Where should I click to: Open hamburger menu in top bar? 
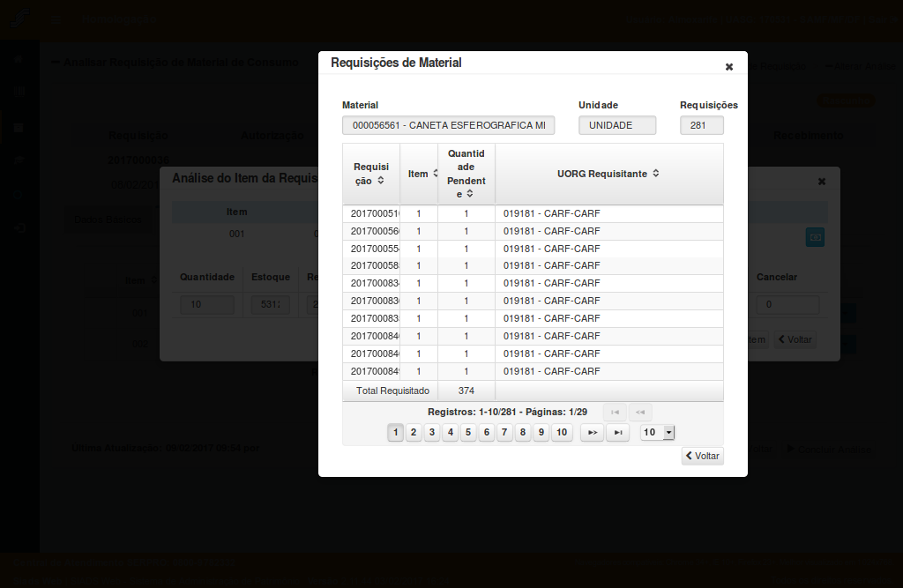[x=56, y=19]
